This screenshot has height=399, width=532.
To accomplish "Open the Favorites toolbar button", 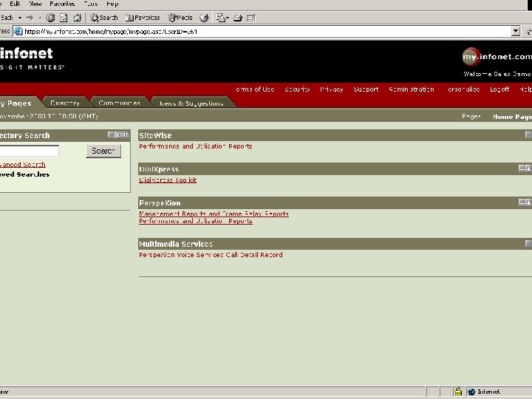I will coord(143,18).
